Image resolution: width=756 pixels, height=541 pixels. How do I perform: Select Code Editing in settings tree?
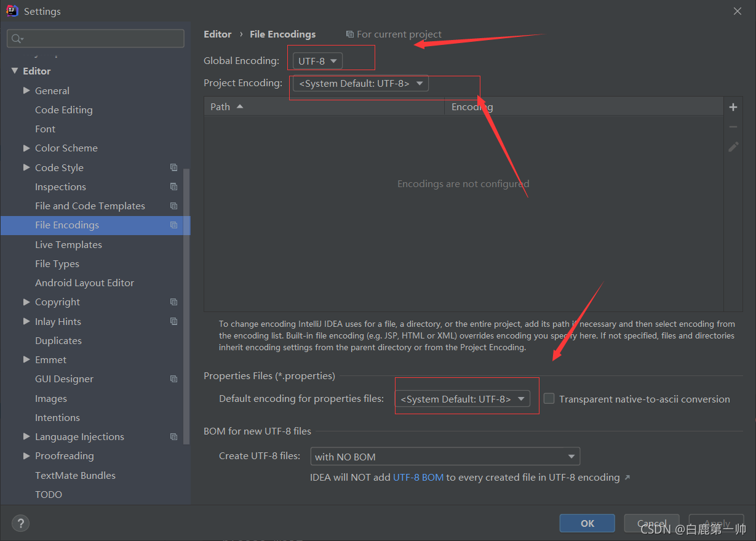[x=64, y=110]
